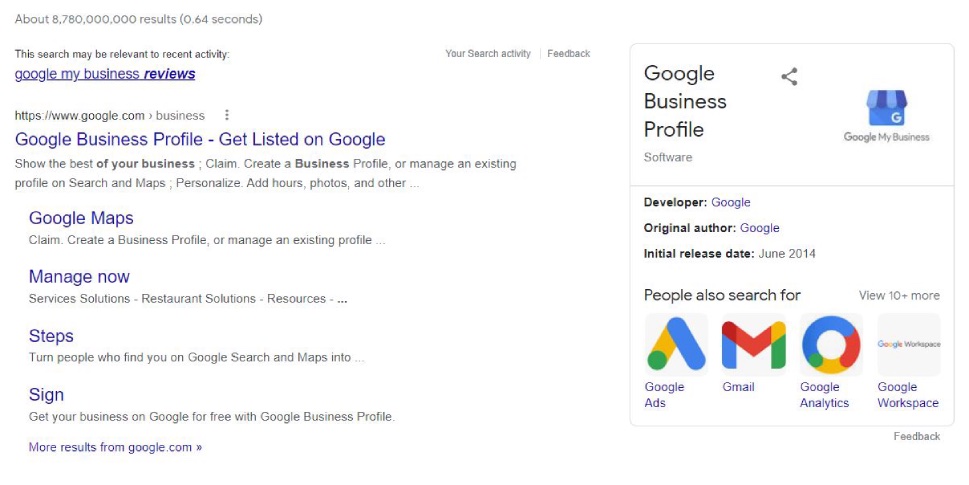Open the 'google my business reviews' suggestion

pyautogui.click(x=105, y=74)
